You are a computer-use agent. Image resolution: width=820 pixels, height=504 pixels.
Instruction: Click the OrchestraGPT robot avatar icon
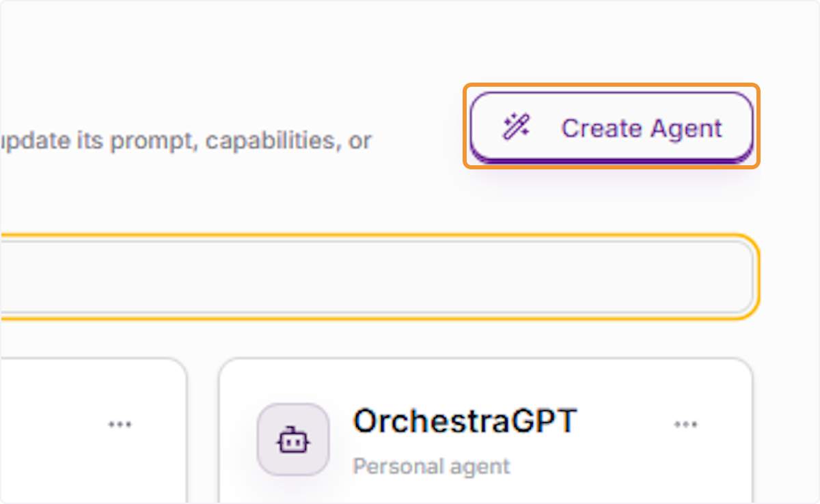[x=293, y=439]
